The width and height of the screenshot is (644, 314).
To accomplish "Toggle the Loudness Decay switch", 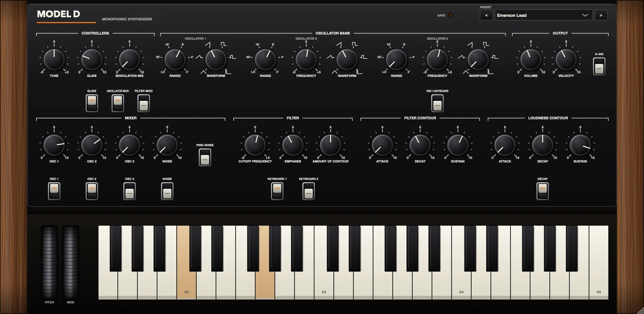I will coord(543,191).
